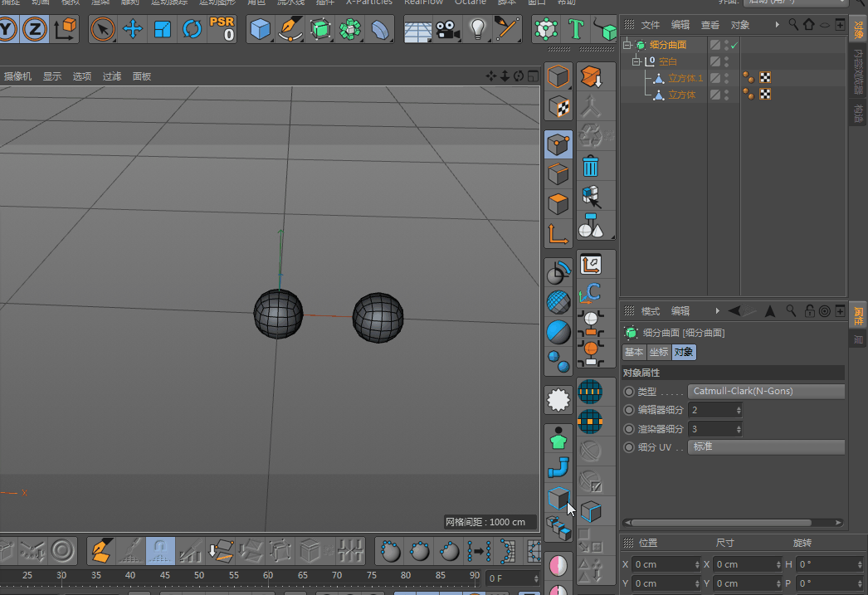Collapse the 空白 null tree node
This screenshot has height=595, width=868.
636,61
